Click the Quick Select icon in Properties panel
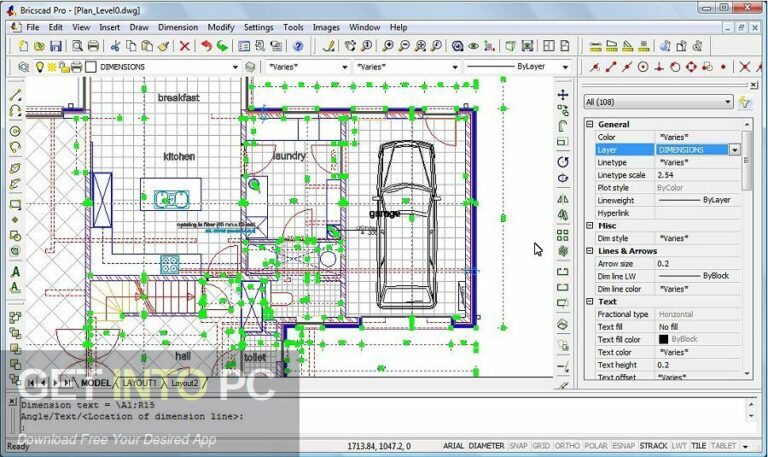Image resolution: width=768 pixels, height=457 pixels. coord(744,102)
